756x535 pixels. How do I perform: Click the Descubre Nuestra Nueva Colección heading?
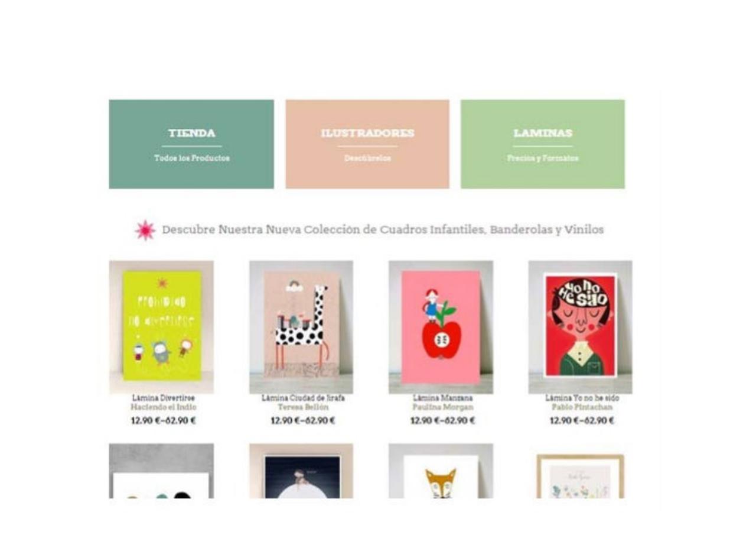[x=383, y=229]
